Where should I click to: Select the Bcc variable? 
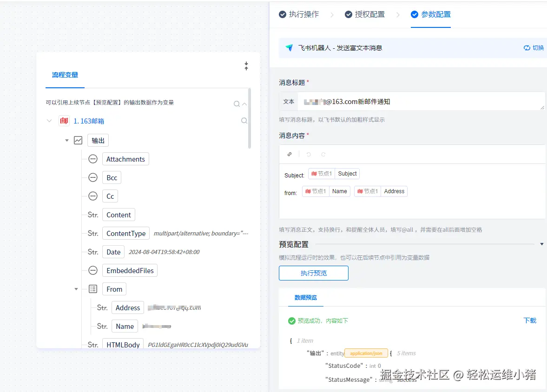point(112,177)
